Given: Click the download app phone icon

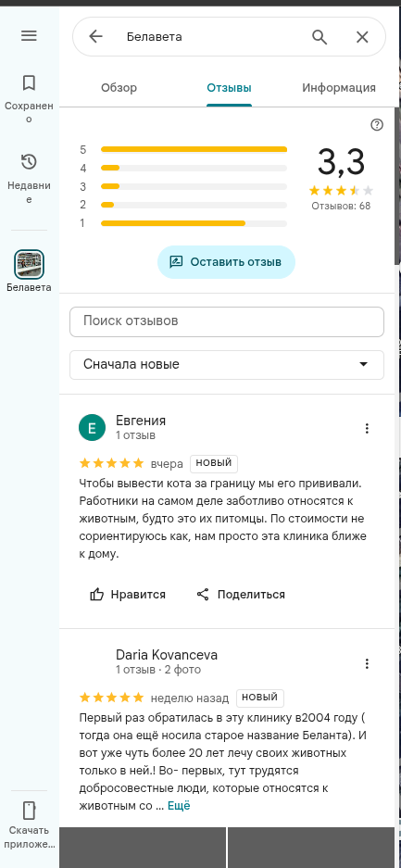Looking at the screenshot, I should pyautogui.click(x=29, y=810).
